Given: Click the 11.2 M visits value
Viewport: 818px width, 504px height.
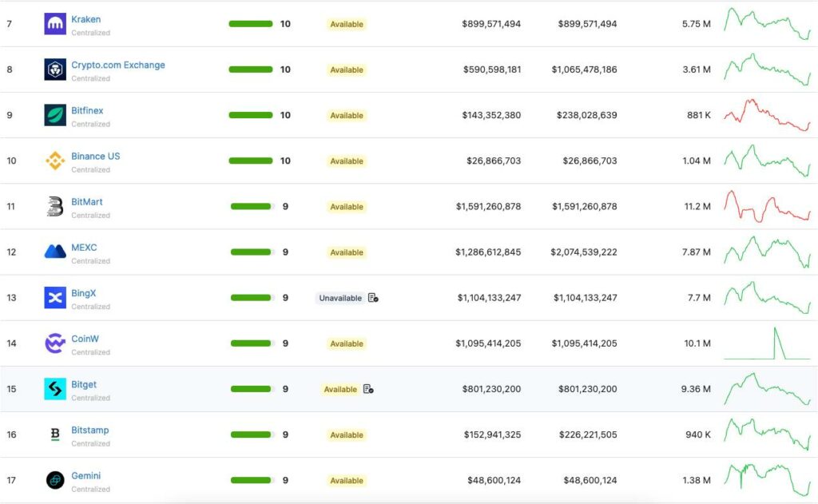Looking at the screenshot, I should pos(697,207).
